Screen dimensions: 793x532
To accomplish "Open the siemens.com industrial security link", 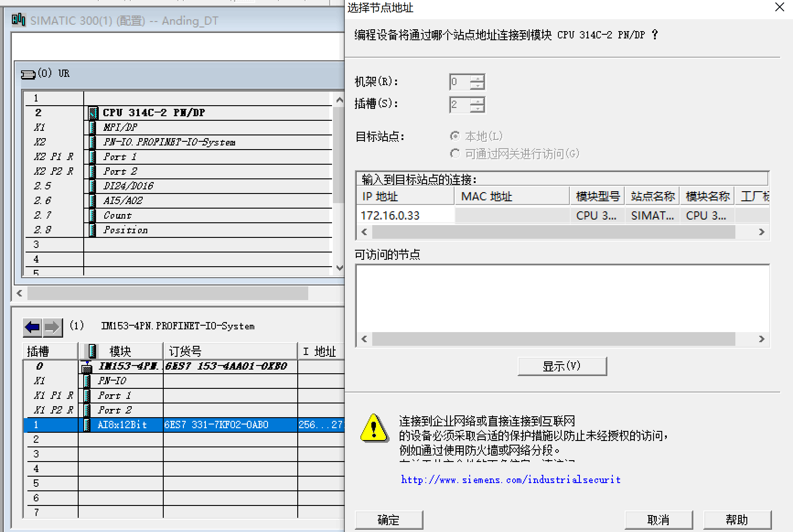I will [x=511, y=479].
